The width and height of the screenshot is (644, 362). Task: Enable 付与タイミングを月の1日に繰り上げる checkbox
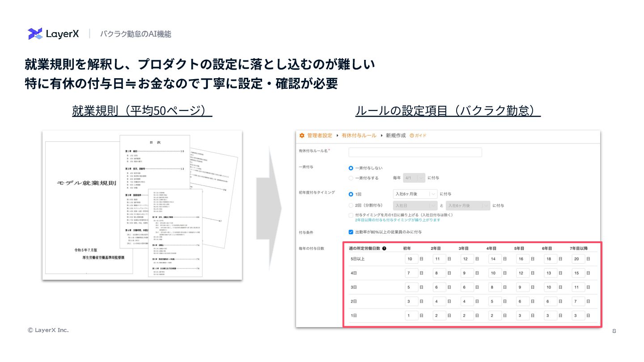click(351, 215)
